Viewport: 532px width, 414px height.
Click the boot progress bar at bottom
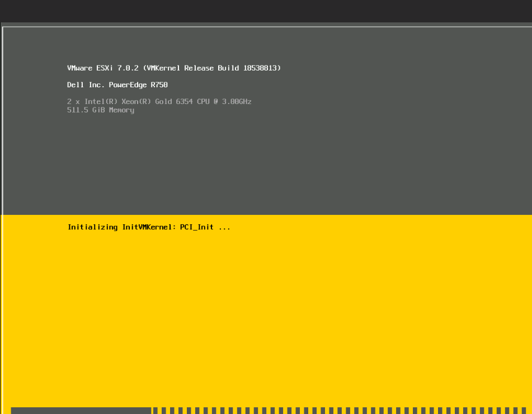pyautogui.click(x=270, y=411)
